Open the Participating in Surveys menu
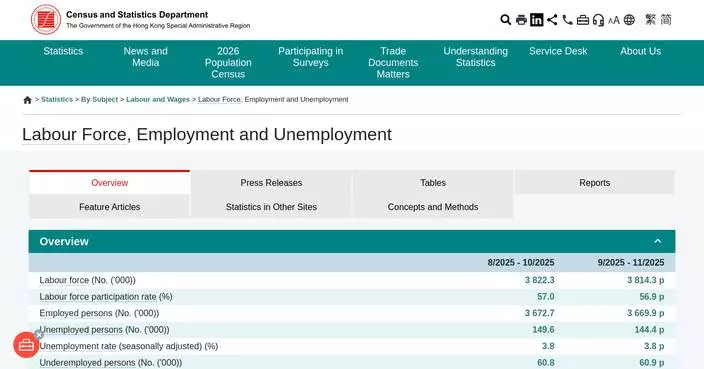The image size is (704, 369). click(x=311, y=57)
